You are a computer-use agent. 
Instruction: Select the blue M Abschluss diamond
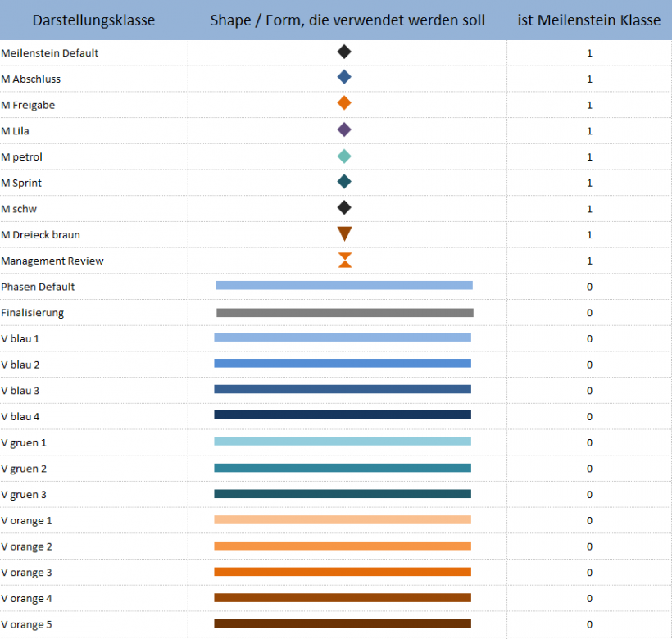[x=344, y=78]
